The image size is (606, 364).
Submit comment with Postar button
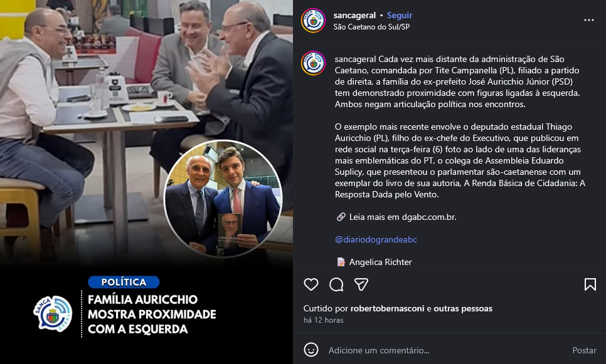585,350
